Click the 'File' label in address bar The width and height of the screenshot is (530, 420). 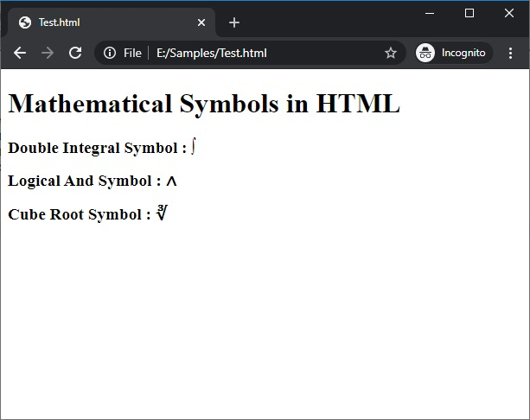[x=132, y=53]
